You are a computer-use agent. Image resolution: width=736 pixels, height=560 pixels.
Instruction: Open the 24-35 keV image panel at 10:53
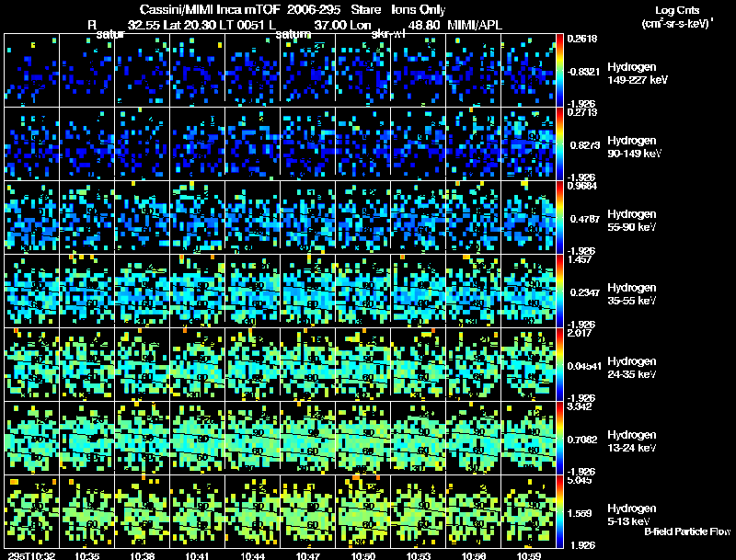(x=419, y=364)
